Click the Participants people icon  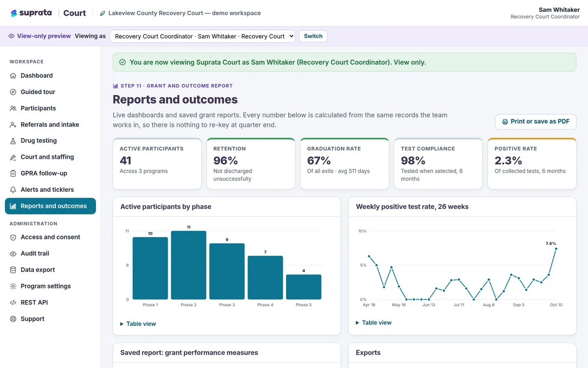pyautogui.click(x=13, y=108)
